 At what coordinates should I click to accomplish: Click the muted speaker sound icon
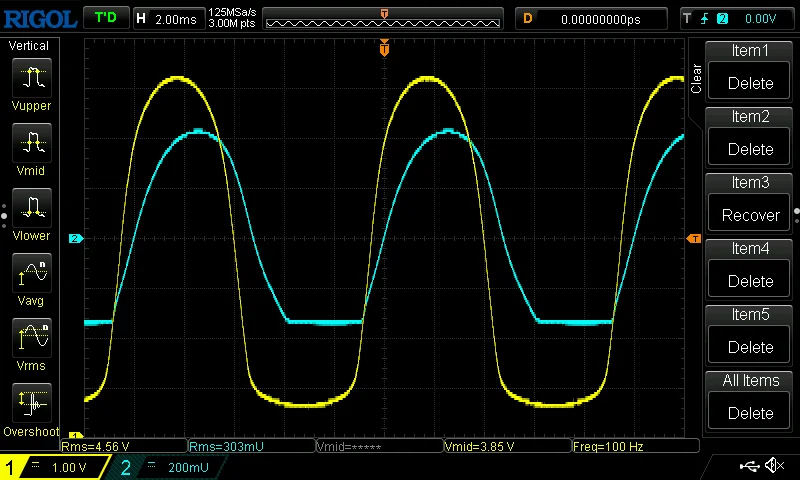[774, 466]
